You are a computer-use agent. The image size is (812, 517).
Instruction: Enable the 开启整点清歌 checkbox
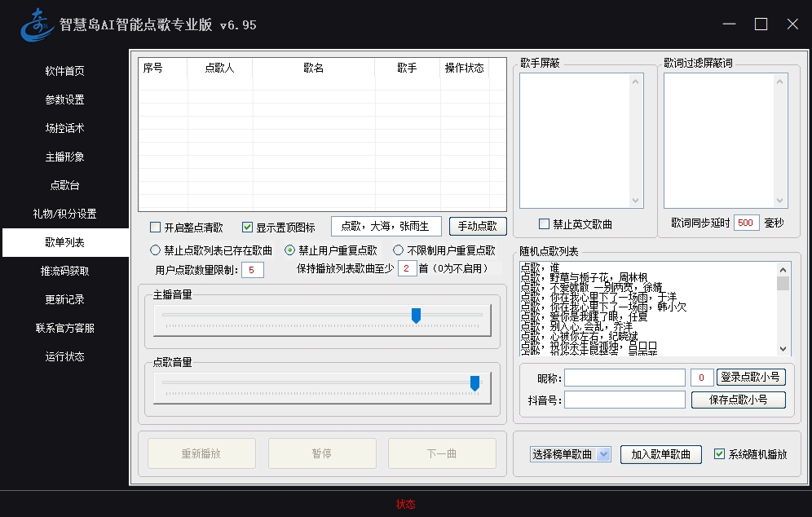click(156, 228)
